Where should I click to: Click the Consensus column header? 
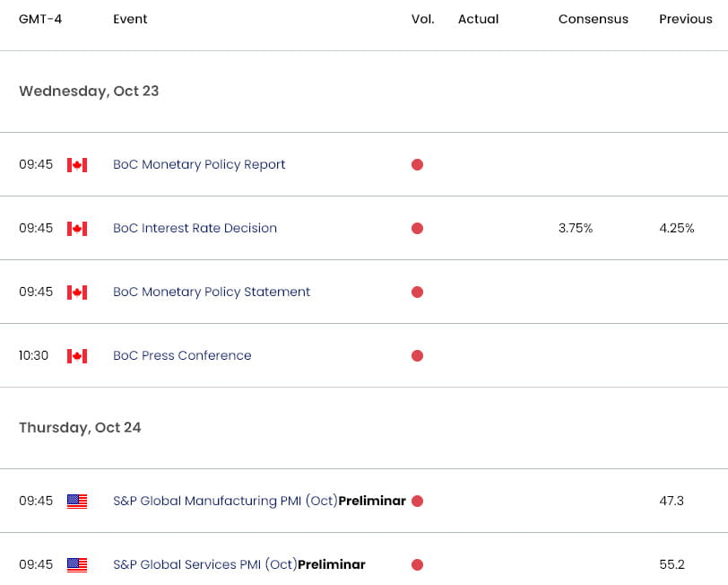pyautogui.click(x=593, y=18)
